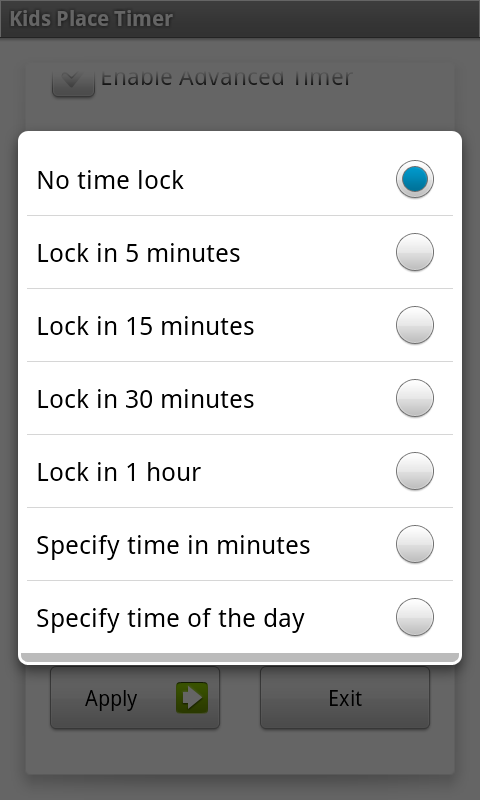Select Lock in 1 hour radio button
The image size is (480, 800).
tap(415, 471)
